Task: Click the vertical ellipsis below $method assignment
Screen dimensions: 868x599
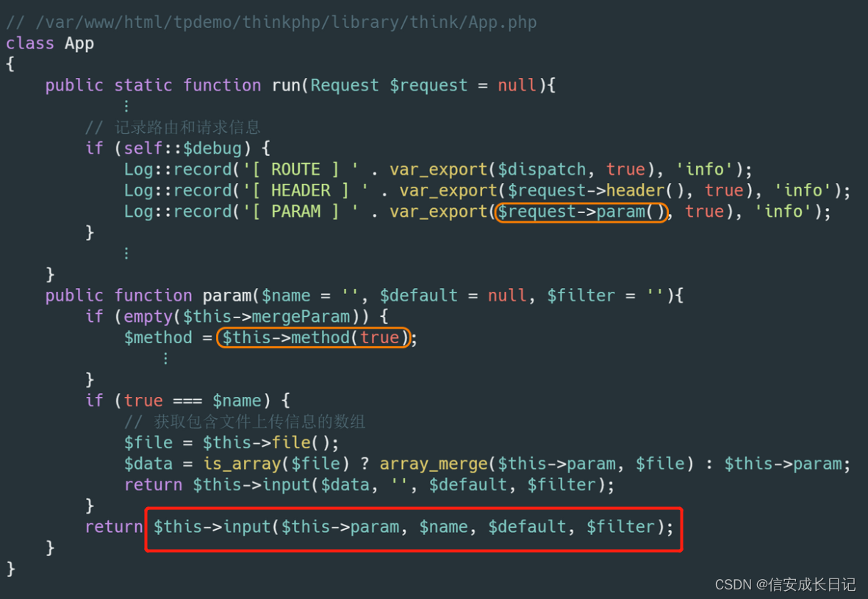Action: [x=165, y=359]
